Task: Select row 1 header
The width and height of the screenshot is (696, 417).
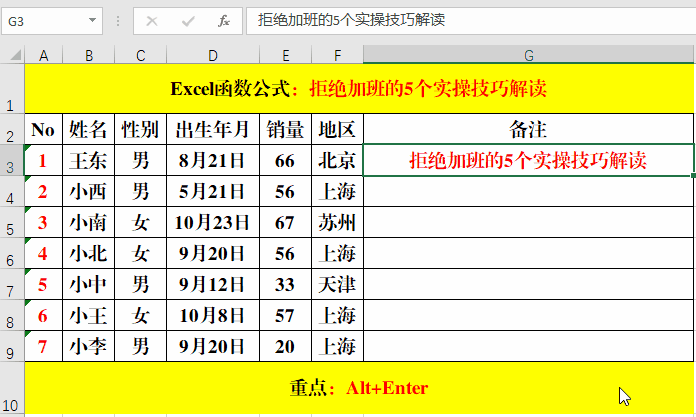Action: (x=12, y=88)
